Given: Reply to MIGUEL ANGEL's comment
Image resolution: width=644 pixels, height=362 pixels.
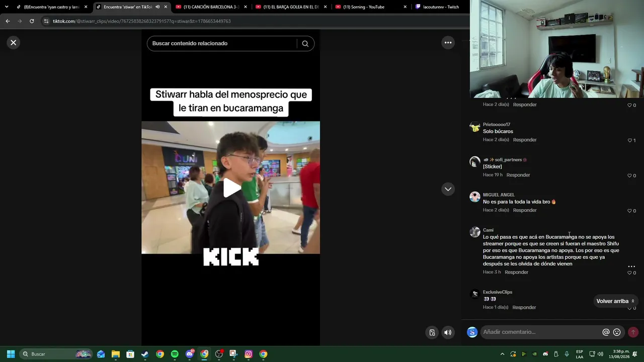Looking at the screenshot, I should click(x=525, y=210).
